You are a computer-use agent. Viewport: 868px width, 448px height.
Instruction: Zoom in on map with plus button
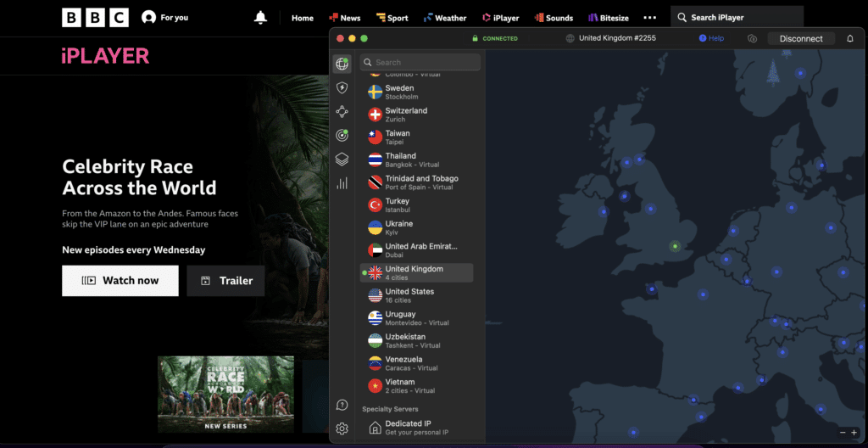[x=854, y=433]
